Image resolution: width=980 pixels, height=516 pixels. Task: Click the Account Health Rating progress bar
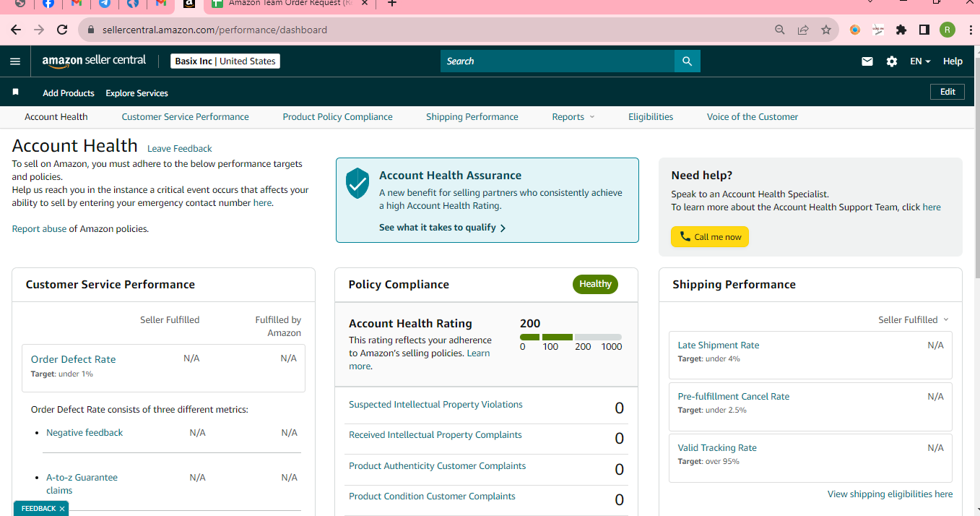tap(571, 337)
